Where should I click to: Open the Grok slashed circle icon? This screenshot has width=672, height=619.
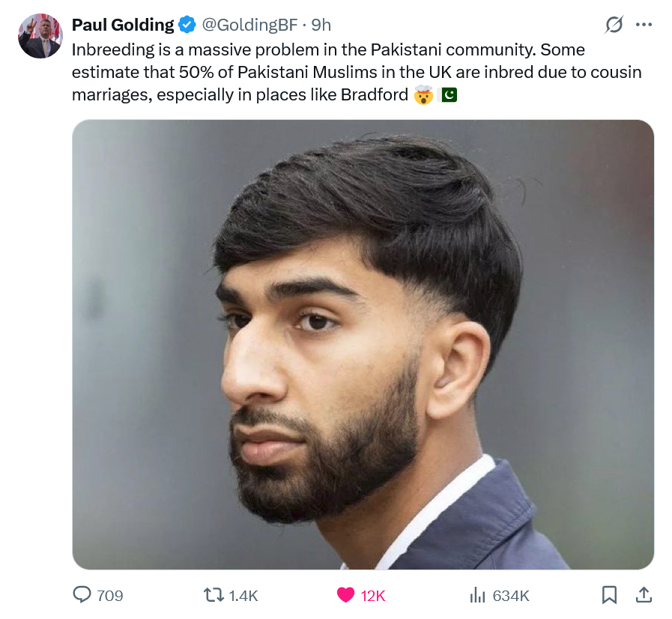click(x=614, y=25)
